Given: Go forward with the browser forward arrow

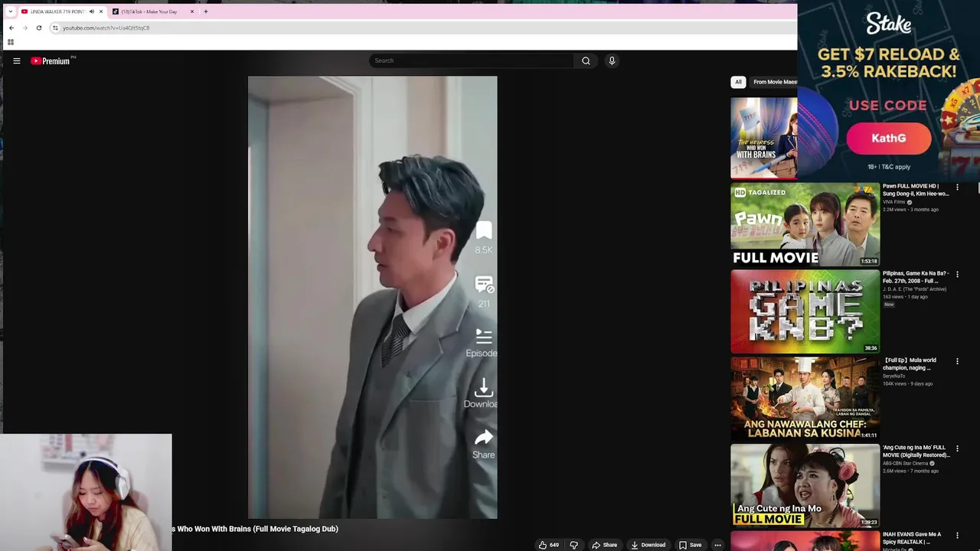Looking at the screenshot, I should (x=24, y=28).
